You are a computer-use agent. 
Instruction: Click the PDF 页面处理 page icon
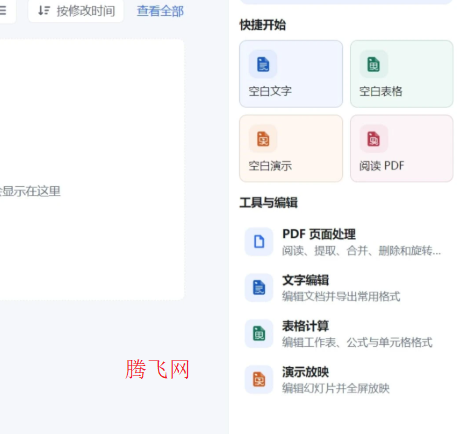pos(259,242)
